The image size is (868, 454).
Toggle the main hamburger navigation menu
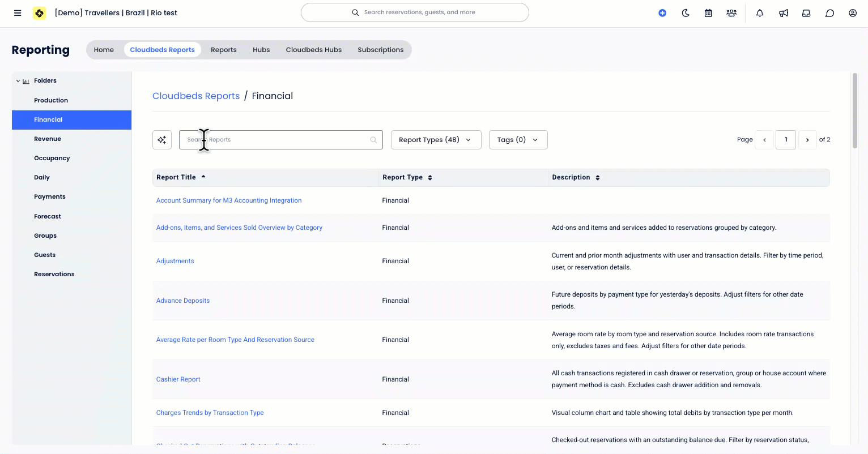[x=18, y=13]
